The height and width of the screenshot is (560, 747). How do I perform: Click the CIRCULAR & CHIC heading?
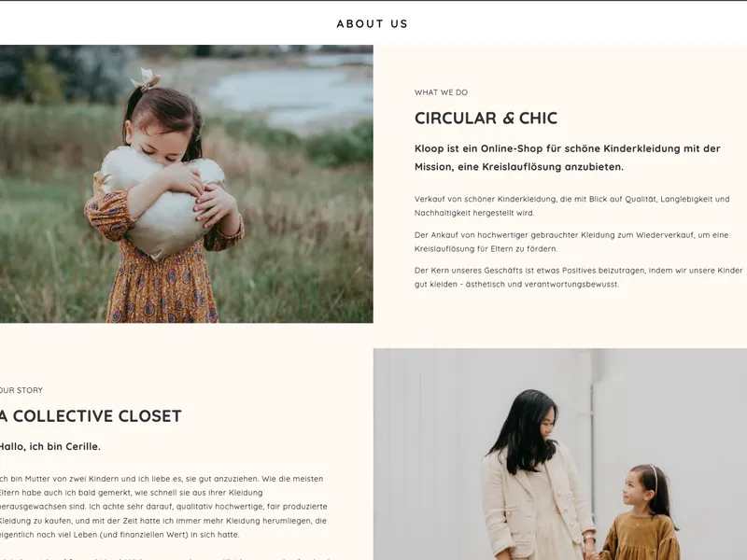coord(486,119)
